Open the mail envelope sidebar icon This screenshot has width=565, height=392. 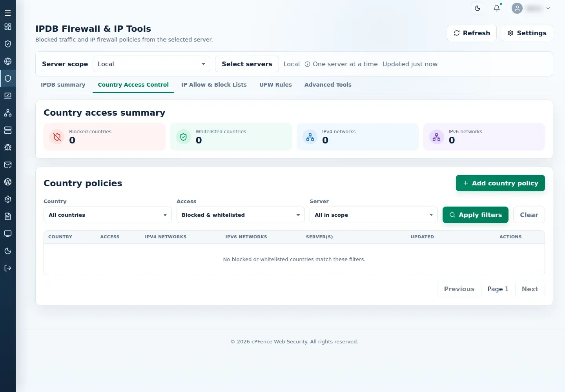click(8, 165)
